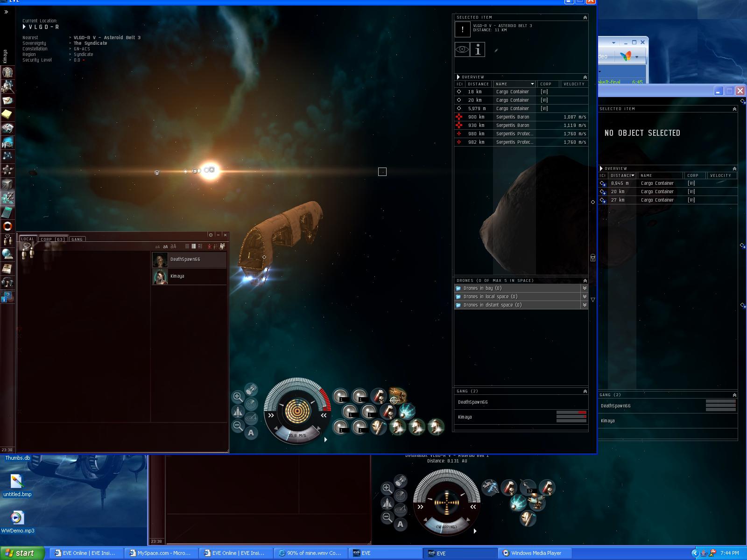
Task: Click the lifebuoy help icon
Action: (x=7, y=226)
